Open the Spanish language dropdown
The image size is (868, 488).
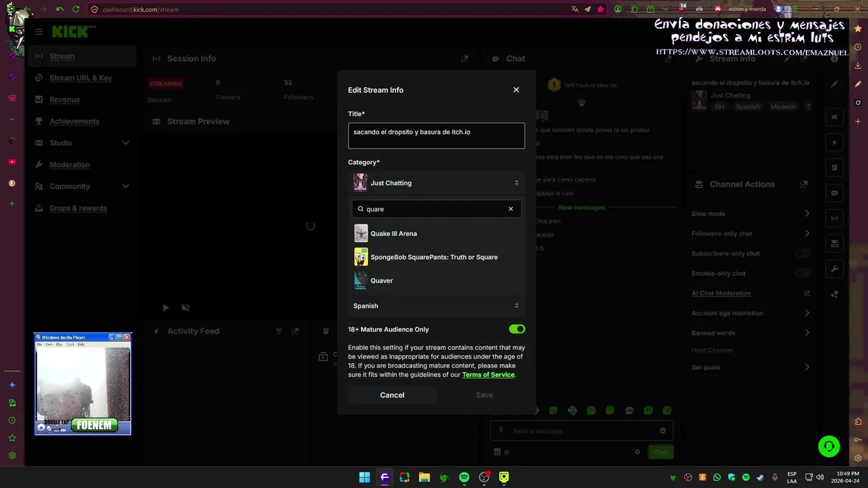[x=436, y=306]
